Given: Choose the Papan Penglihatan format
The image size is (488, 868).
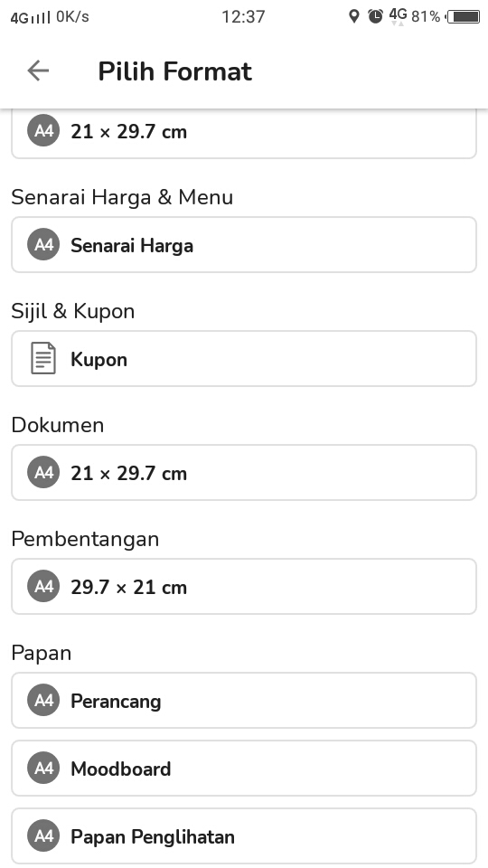Looking at the screenshot, I should 244,835.
